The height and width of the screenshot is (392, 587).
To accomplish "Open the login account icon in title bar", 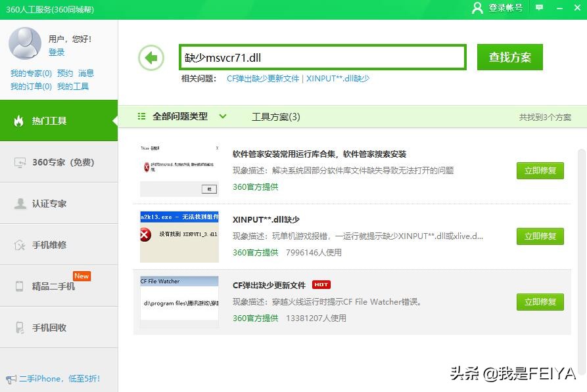I will pos(477,7).
